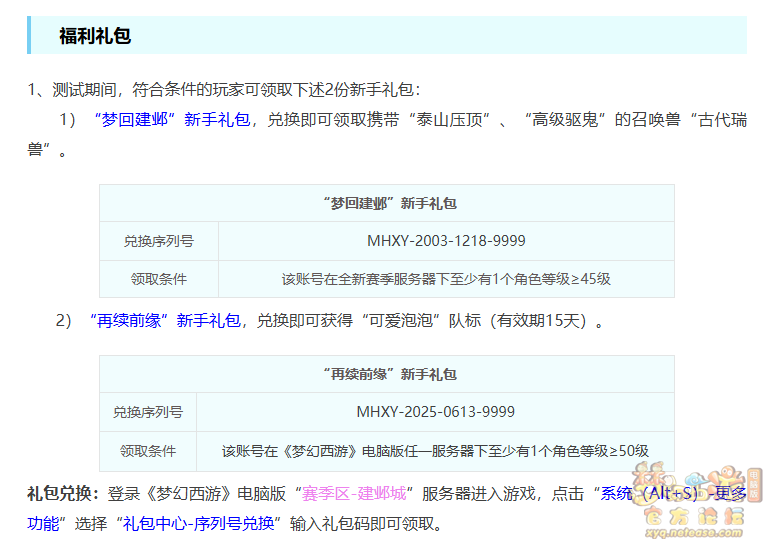774x545 pixels.
Task: Click the bold 礼包兑换 label
Action: tap(63, 493)
